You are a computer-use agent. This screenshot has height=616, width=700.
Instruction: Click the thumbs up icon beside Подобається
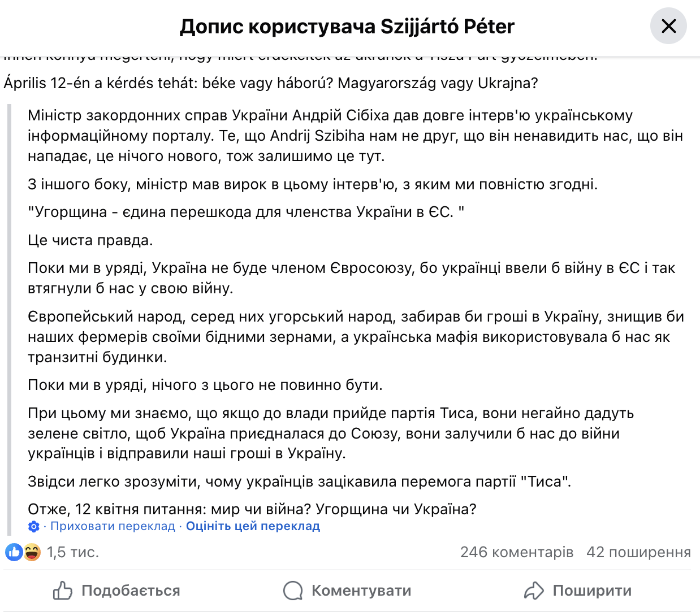63,590
